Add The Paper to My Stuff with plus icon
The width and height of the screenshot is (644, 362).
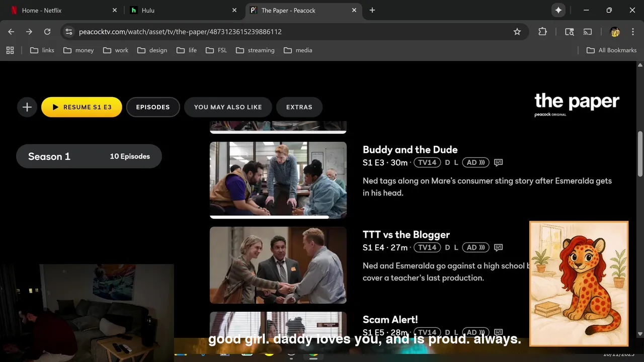pos(27,107)
